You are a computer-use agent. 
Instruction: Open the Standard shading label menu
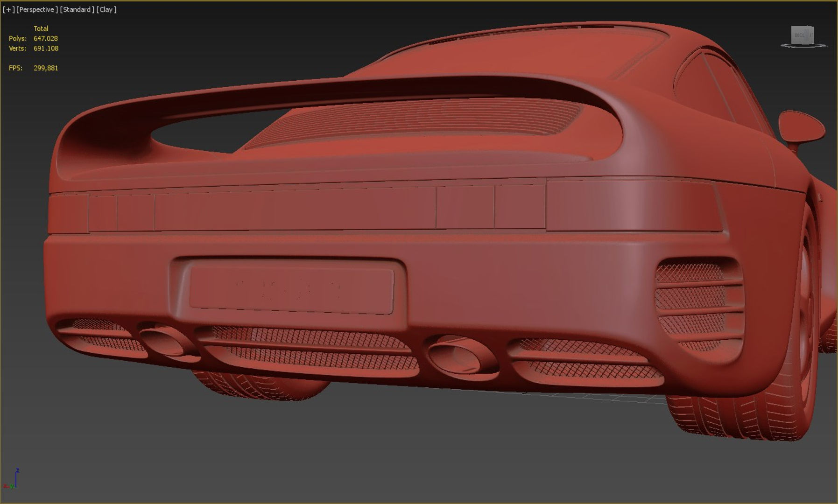77,9
